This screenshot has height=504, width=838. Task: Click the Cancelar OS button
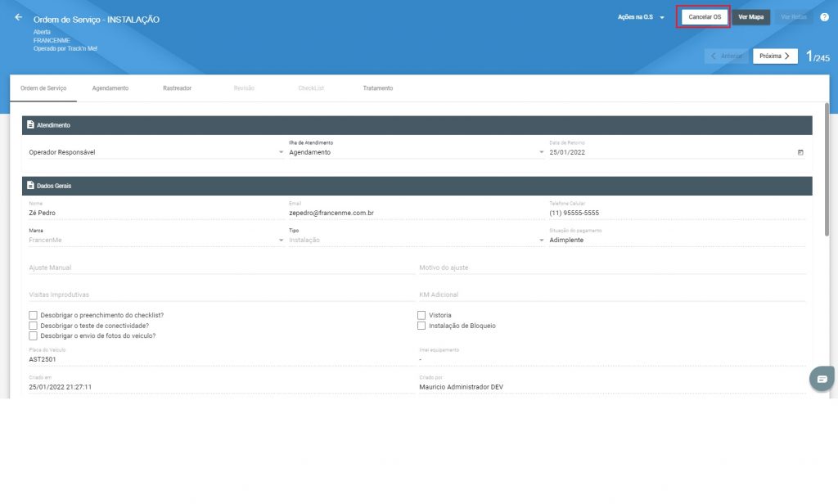[x=705, y=17]
